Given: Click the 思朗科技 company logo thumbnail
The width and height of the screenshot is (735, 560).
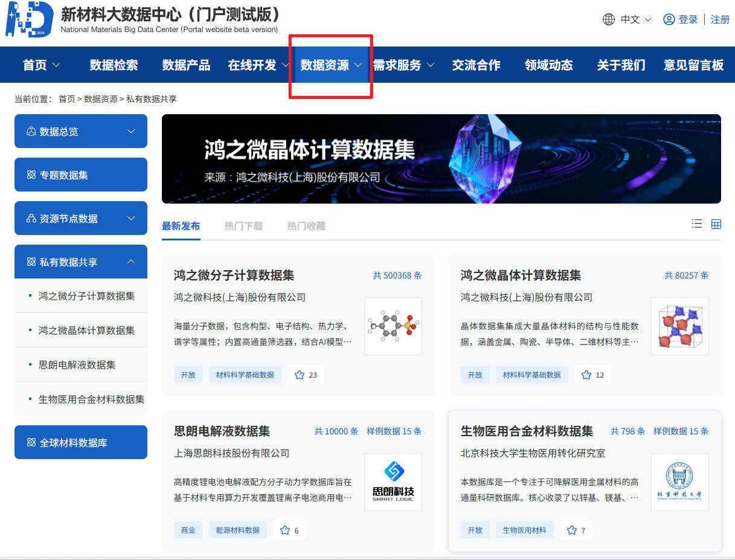Looking at the screenshot, I should click(393, 481).
